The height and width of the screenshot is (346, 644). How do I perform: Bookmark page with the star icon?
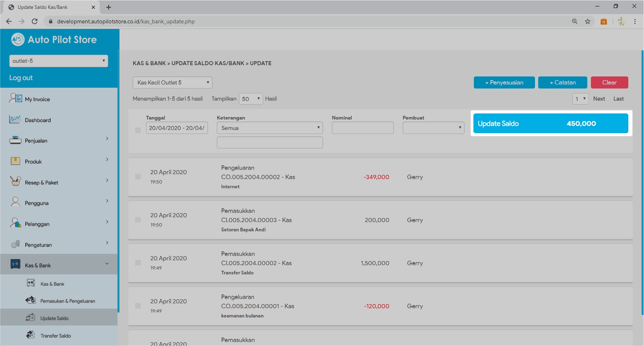[588, 21]
